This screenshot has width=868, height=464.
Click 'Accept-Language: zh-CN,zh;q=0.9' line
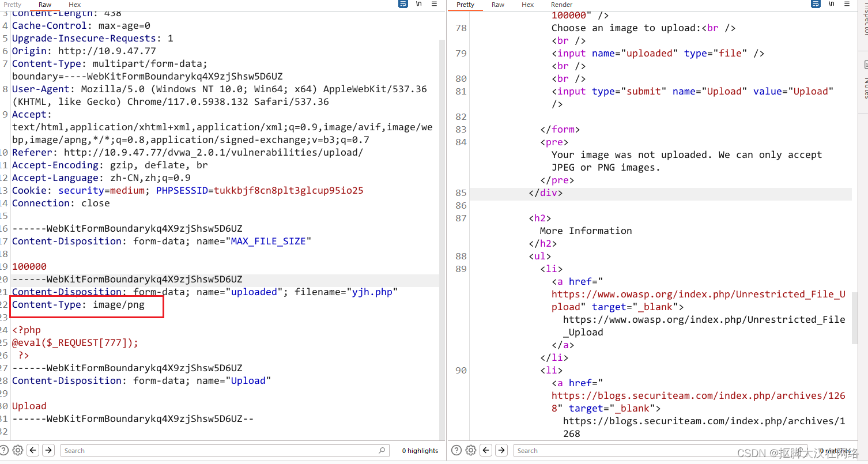[101, 178]
